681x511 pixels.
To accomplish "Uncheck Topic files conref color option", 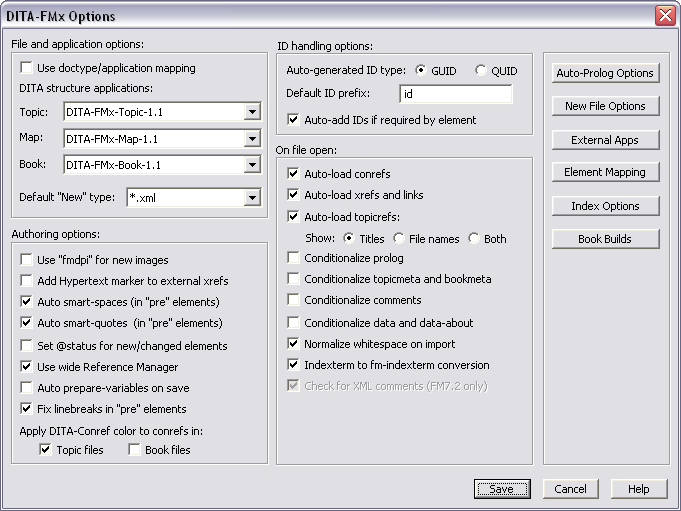I will pos(45,449).
